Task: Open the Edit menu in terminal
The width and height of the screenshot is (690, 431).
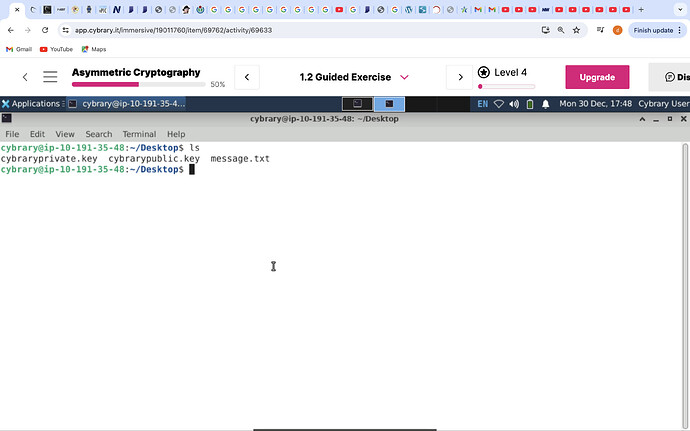Action: click(x=37, y=134)
